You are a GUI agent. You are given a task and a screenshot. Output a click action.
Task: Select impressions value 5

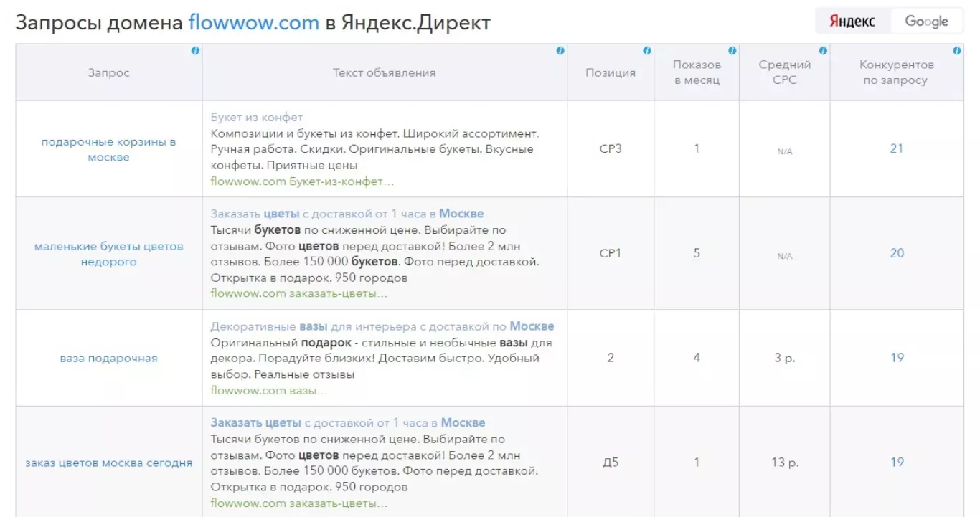697,253
